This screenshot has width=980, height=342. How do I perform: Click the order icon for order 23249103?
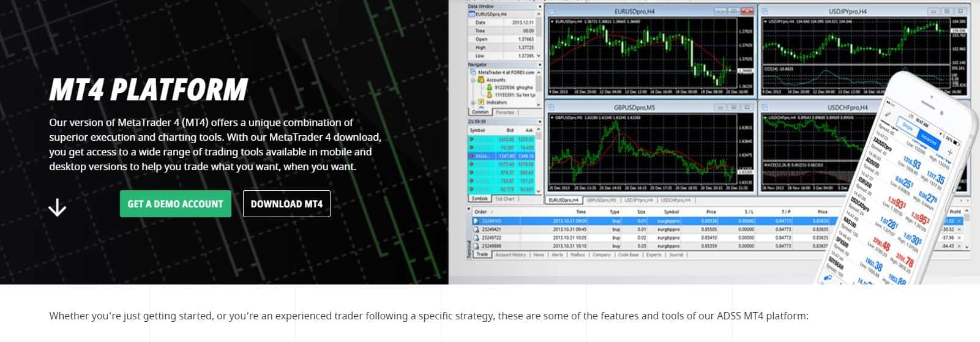point(476,221)
